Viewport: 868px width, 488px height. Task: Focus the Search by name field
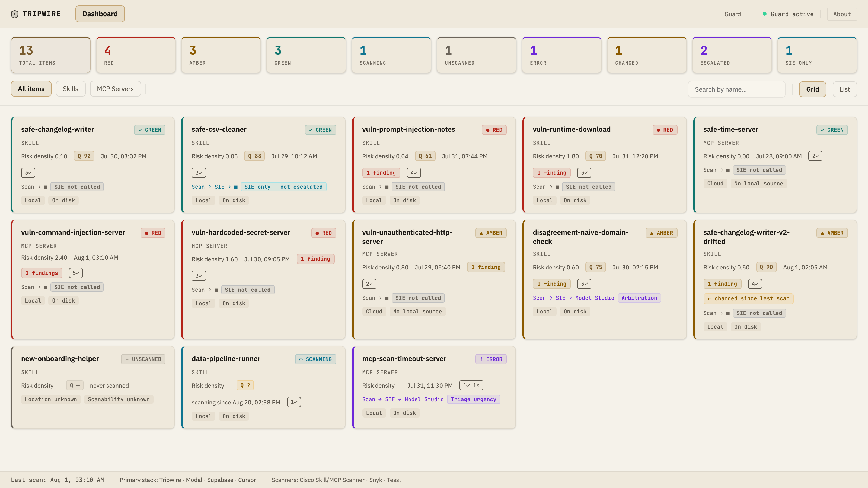click(737, 89)
